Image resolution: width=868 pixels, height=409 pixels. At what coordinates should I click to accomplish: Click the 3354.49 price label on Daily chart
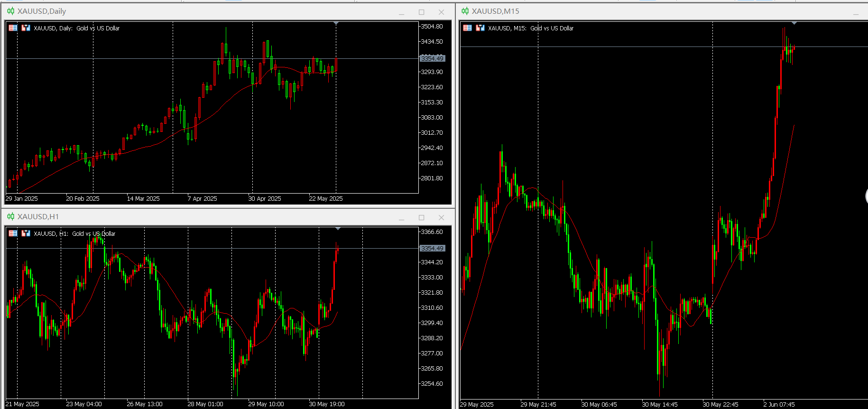click(x=432, y=58)
